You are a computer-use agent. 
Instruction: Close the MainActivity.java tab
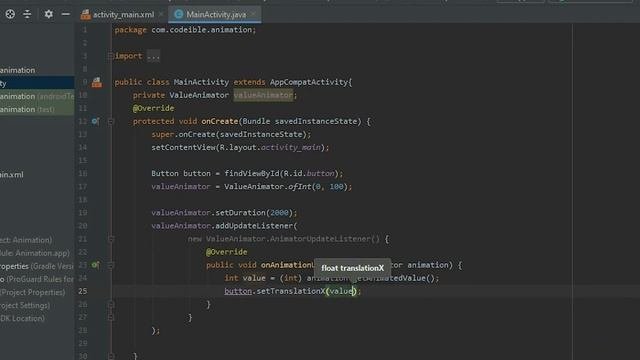(x=253, y=15)
